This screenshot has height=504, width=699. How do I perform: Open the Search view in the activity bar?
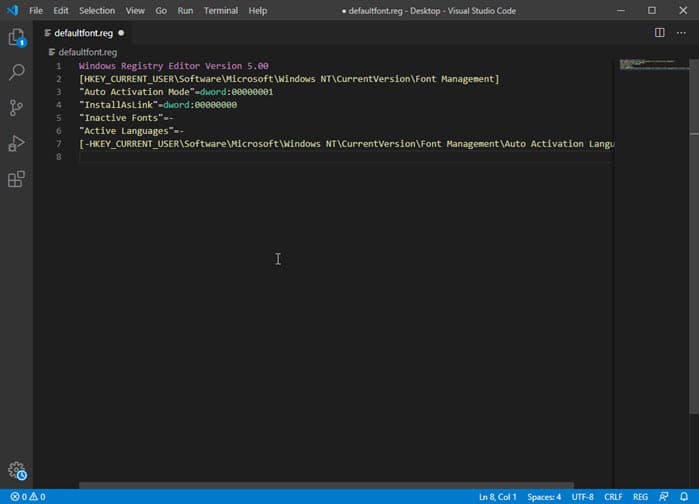point(16,72)
